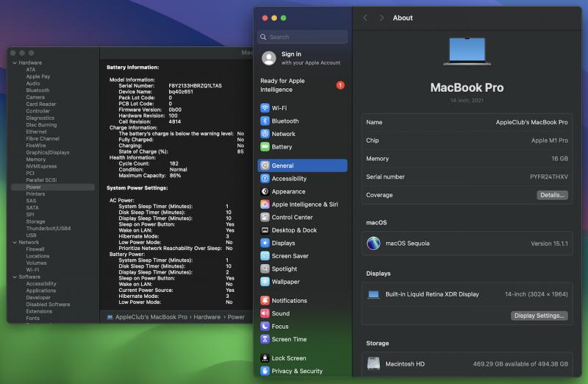Open the Appearance icon
This screenshot has width=588, height=384.
265,191
